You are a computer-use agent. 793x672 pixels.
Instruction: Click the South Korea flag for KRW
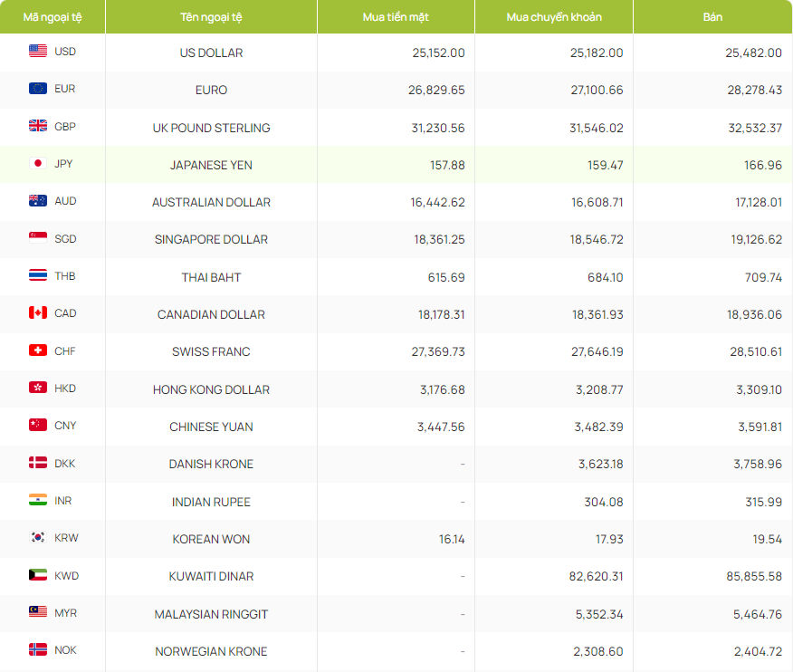tap(38, 538)
